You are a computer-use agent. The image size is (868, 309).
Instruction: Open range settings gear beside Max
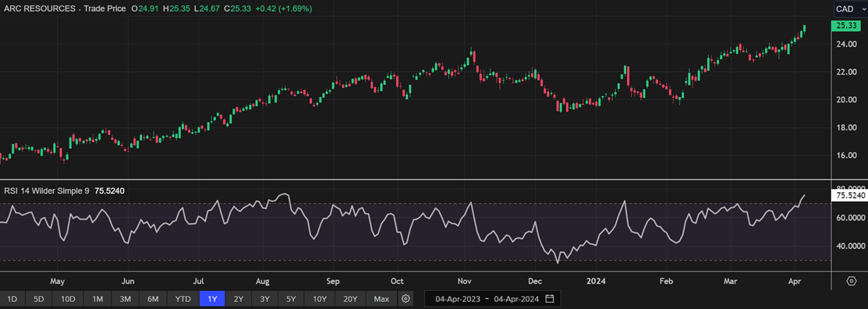(406, 299)
